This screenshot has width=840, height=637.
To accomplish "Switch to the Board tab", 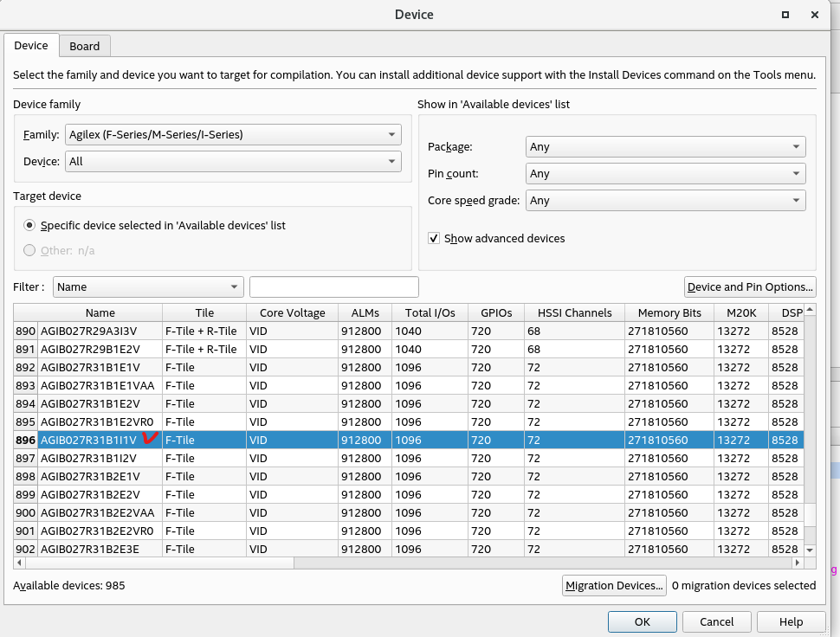I will pyautogui.click(x=85, y=46).
